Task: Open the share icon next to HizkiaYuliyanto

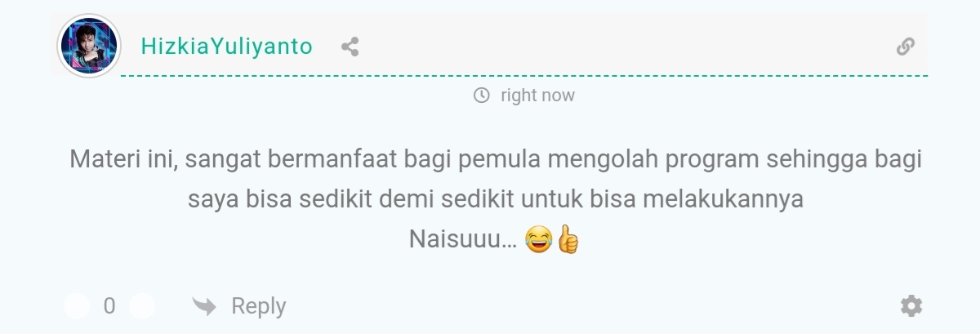Action: [x=350, y=47]
